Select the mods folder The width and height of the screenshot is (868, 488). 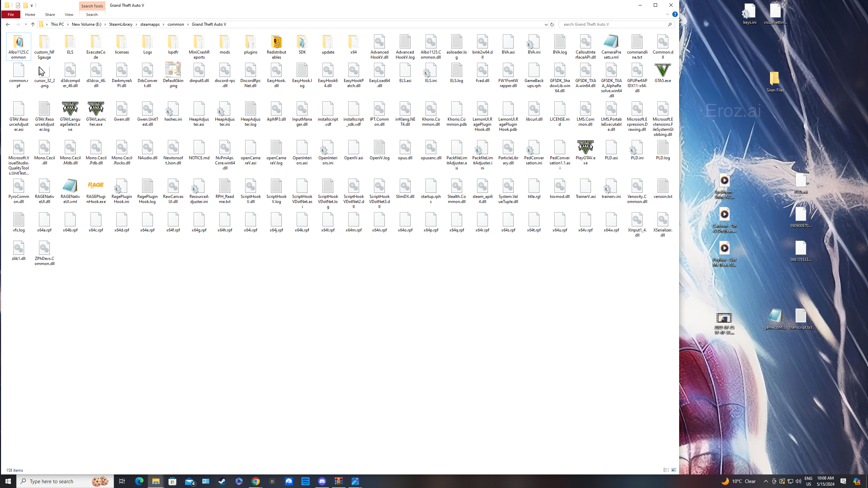224,42
